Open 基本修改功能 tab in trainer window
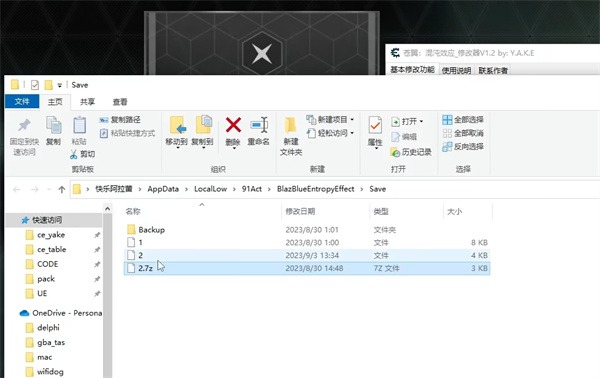600x378 pixels. point(412,70)
